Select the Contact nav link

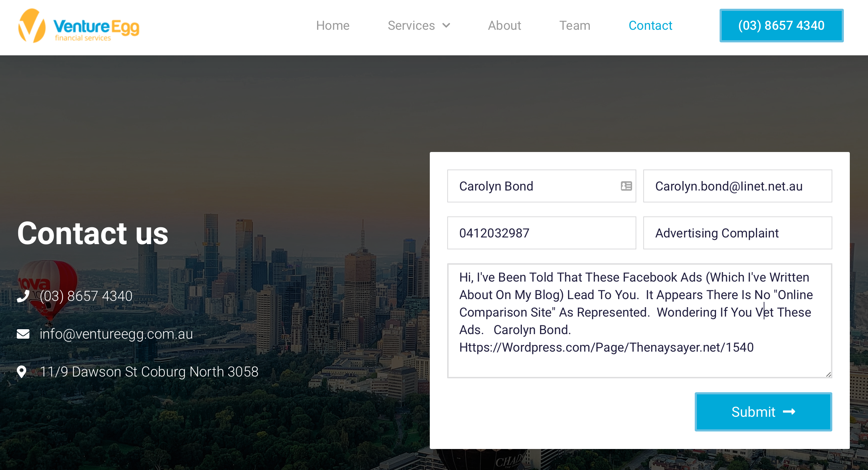click(x=650, y=26)
